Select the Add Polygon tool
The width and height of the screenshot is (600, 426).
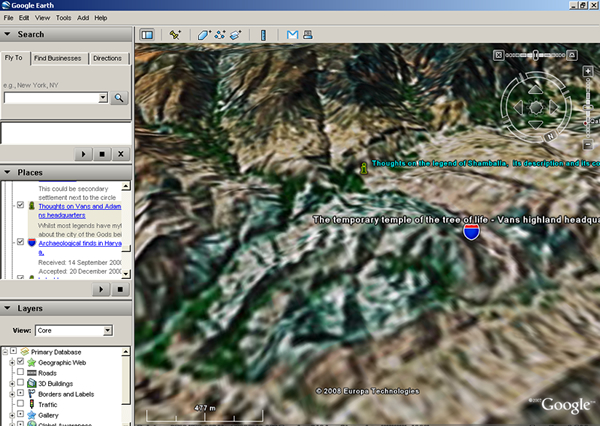click(204, 35)
